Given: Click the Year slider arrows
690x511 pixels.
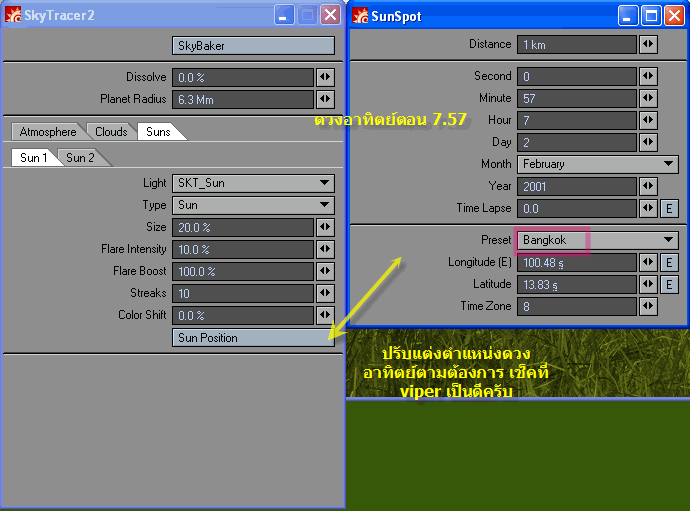Looking at the screenshot, I should [648, 186].
